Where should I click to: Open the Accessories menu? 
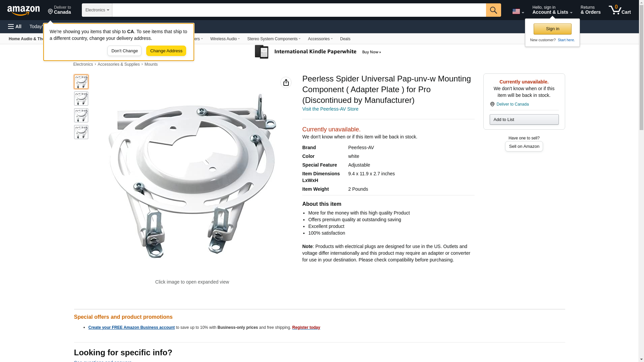pyautogui.click(x=320, y=39)
